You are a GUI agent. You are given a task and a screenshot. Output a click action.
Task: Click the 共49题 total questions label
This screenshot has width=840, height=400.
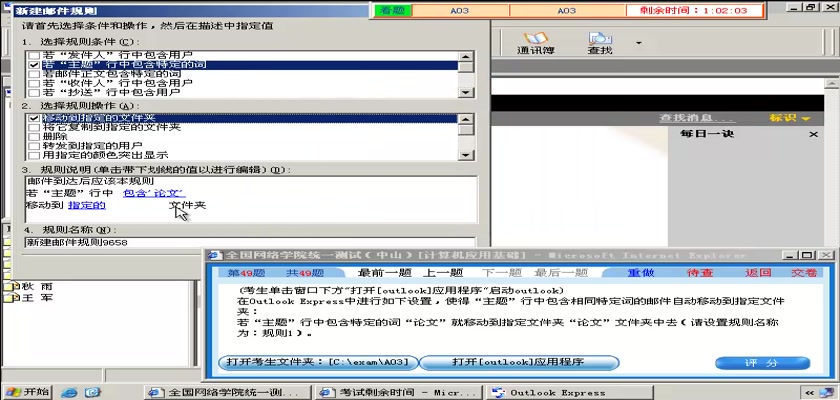tap(305, 273)
